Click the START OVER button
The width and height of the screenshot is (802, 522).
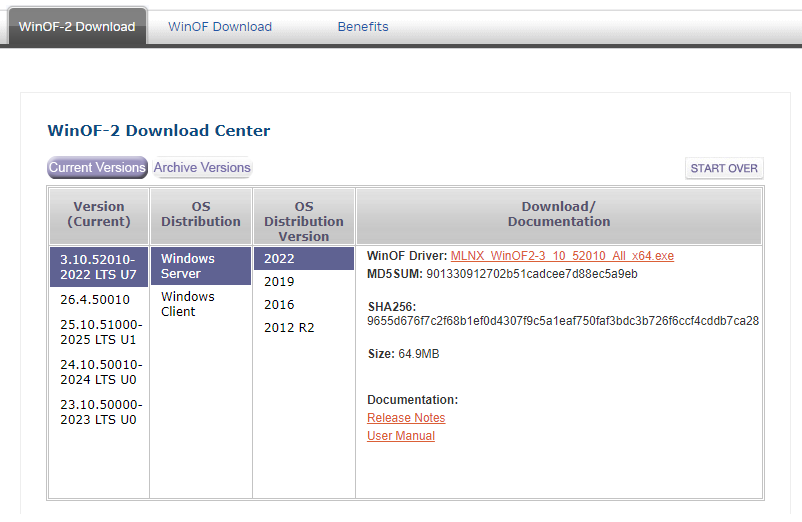coord(724,168)
